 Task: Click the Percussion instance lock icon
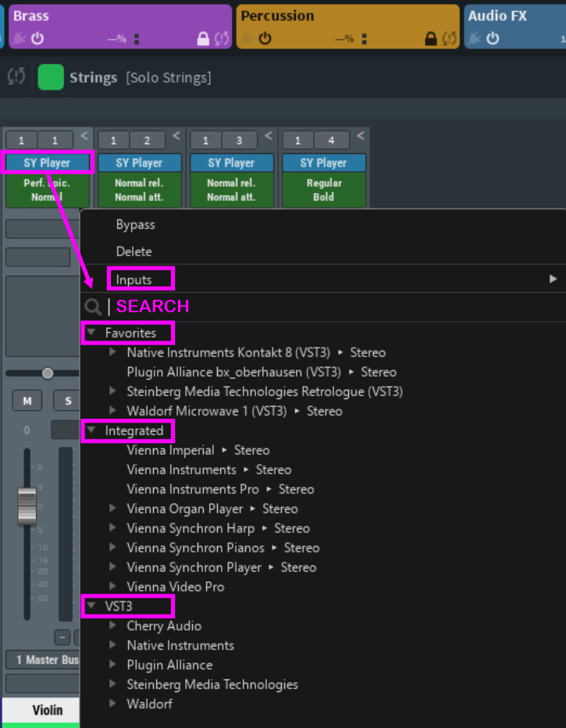pos(430,38)
